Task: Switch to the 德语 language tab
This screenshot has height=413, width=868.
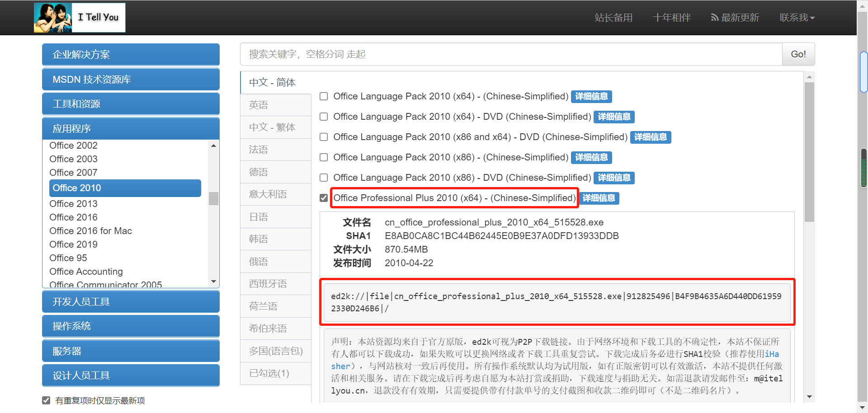Action: (276, 172)
